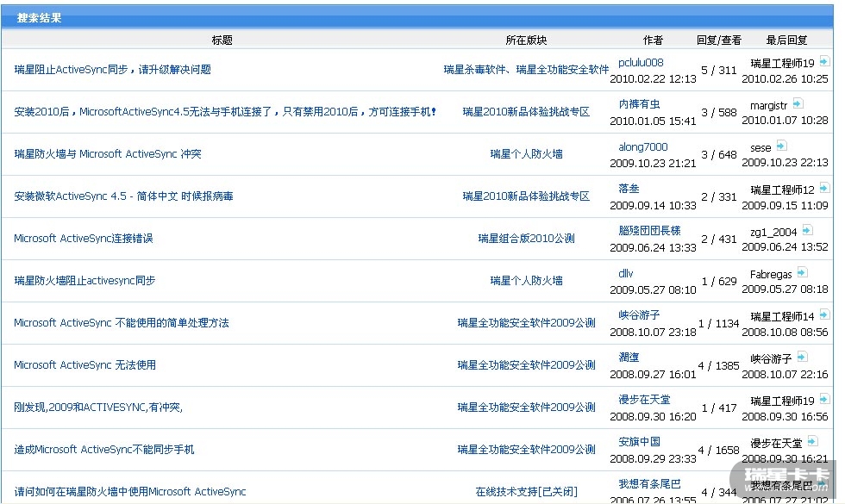Select reply/view count 4 / 1658
This screenshot has width=845, height=504.
pyautogui.click(x=719, y=450)
